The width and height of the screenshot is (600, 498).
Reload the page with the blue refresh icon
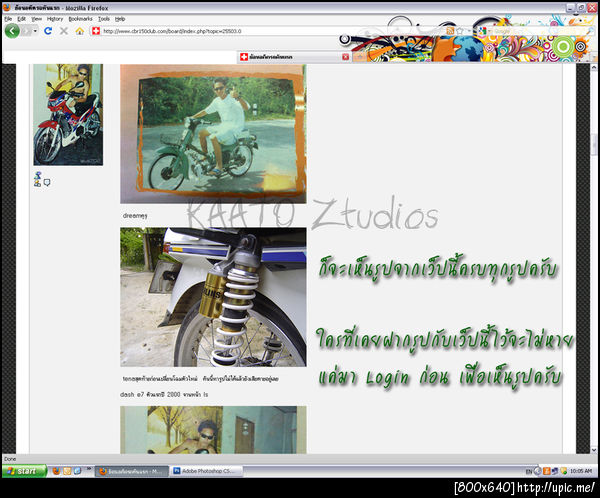[48, 31]
